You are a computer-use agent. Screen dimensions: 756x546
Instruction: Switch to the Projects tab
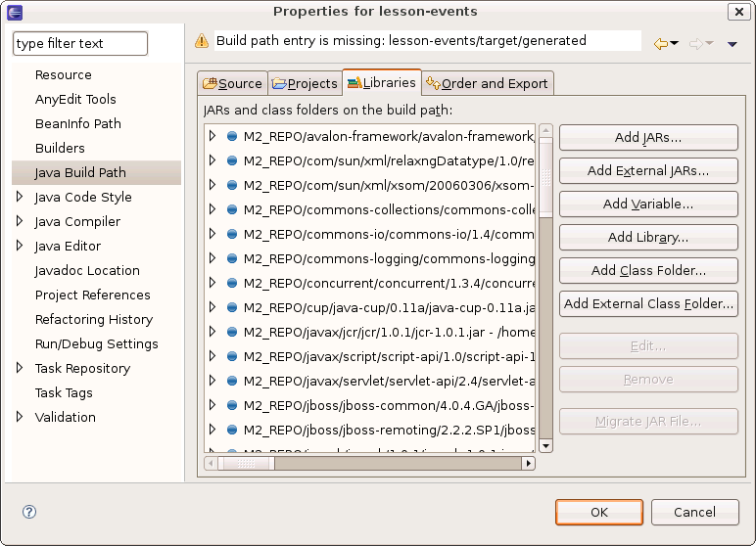click(x=305, y=83)
